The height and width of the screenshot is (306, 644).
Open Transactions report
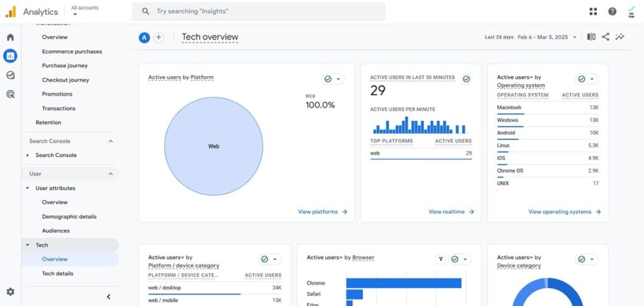pyautogui.click(x=58, y=108)
